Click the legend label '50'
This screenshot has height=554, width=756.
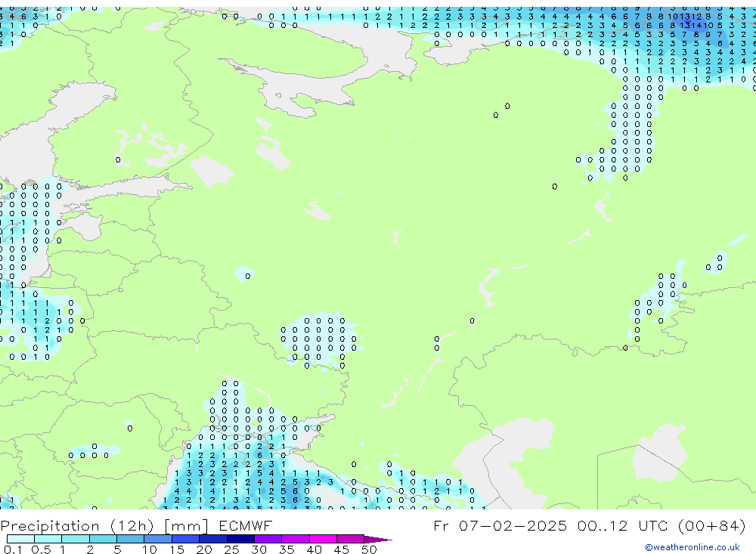[x=369, y=549]
